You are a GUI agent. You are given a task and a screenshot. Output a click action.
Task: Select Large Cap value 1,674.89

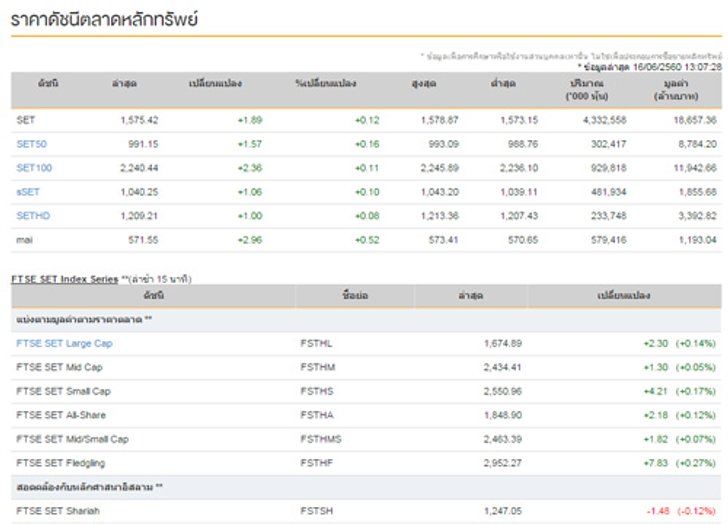click(503, 343)
